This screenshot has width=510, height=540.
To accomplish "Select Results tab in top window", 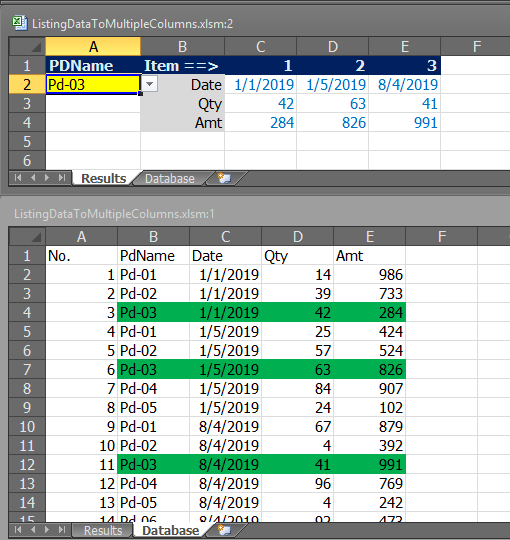I will pos(103,179).
